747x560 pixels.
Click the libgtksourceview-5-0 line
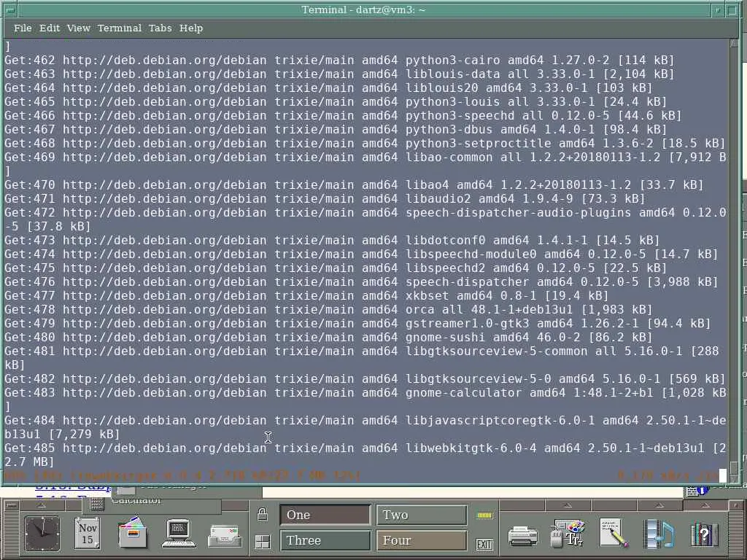pyautogui.click(x=365, y=379)
